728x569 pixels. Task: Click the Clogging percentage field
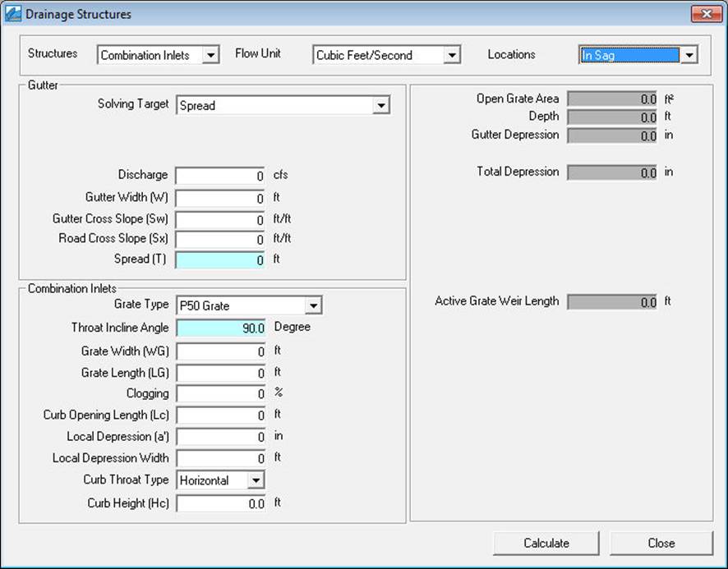pos(218,393)
